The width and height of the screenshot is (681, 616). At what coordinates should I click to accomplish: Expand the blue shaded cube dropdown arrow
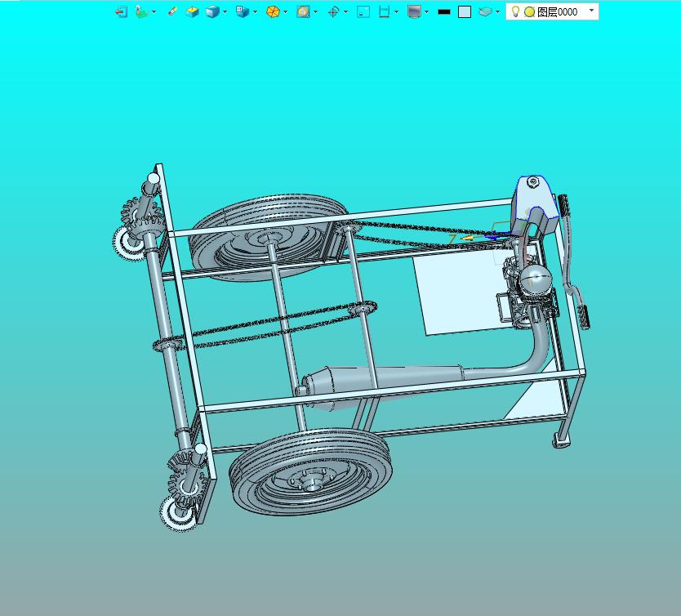[225, 11]
